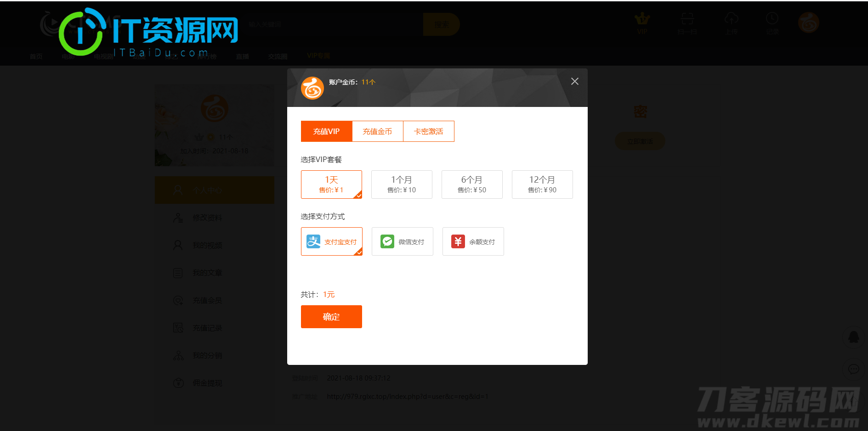Screen dimensions: 868x431
Task: Open the QQ penguin floating icon
Action: coord(854,337)
